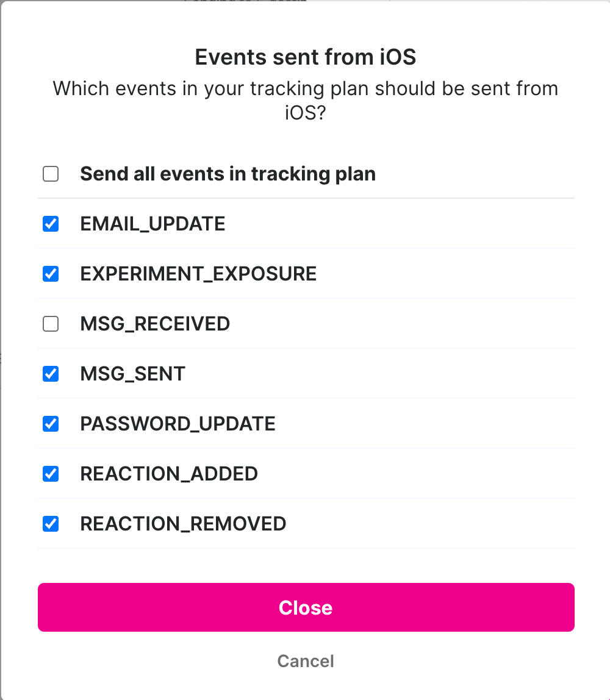Uncheck the REACTION_REMOVED event

click(x=51, y=524)
